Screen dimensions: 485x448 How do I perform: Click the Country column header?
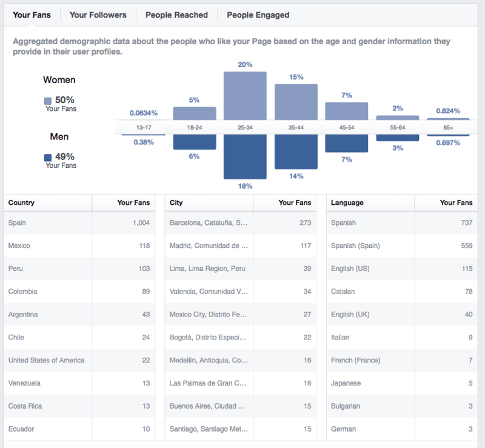22,203
